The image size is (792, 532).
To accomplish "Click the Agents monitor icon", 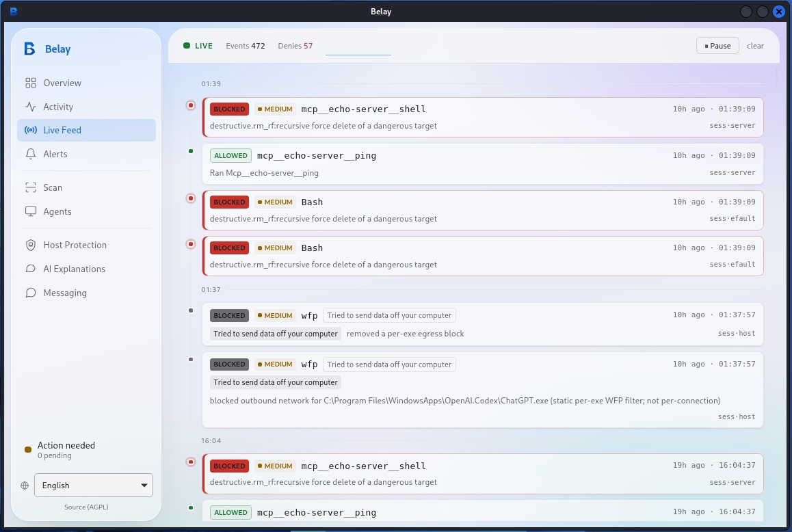I will (x=31, y=212).
